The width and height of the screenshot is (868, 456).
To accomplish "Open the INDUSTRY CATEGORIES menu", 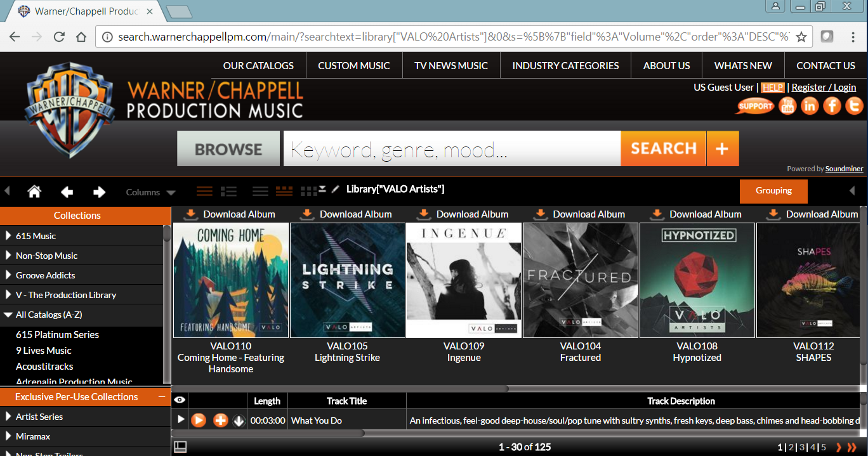I will [x=565, y=65].
